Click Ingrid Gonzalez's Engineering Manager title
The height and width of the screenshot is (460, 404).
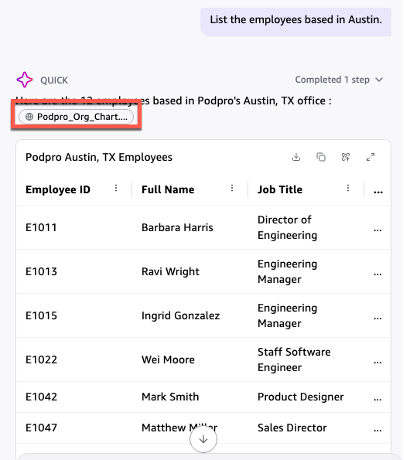pyautogui.click(x=287, y=316)
